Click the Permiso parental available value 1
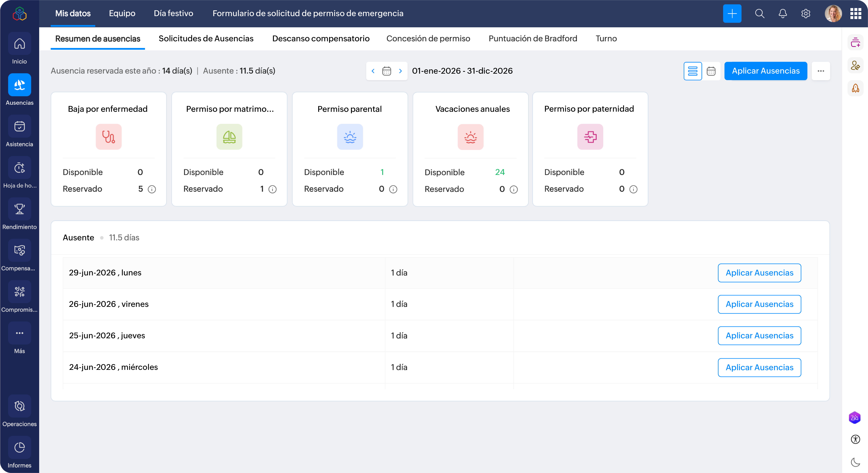Viewport: 868px width, 473px height. coord(382,172)
